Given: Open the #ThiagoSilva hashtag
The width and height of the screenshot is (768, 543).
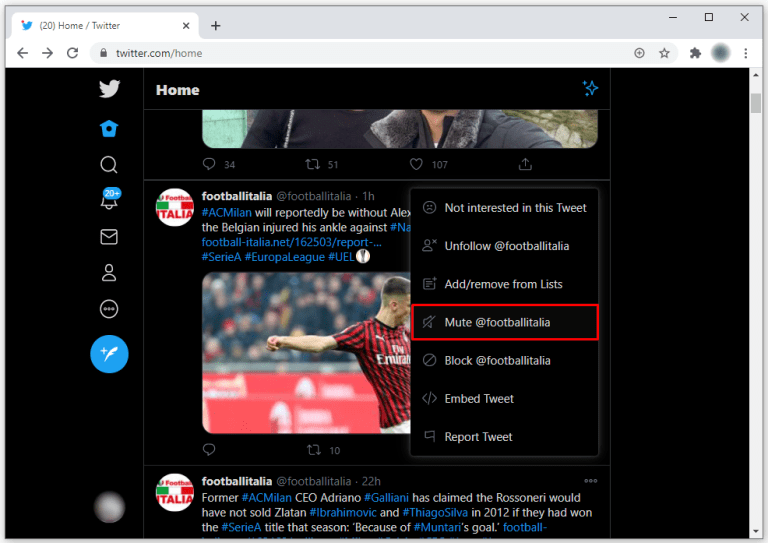Looking at the screenshot, I should (x=435, y=512).
